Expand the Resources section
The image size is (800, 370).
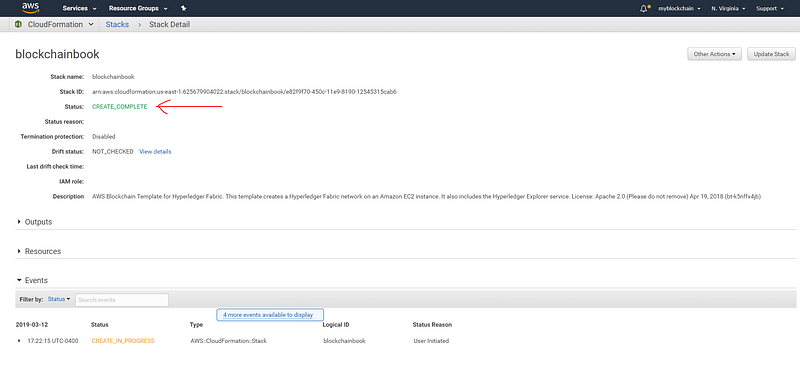(39, 251)
